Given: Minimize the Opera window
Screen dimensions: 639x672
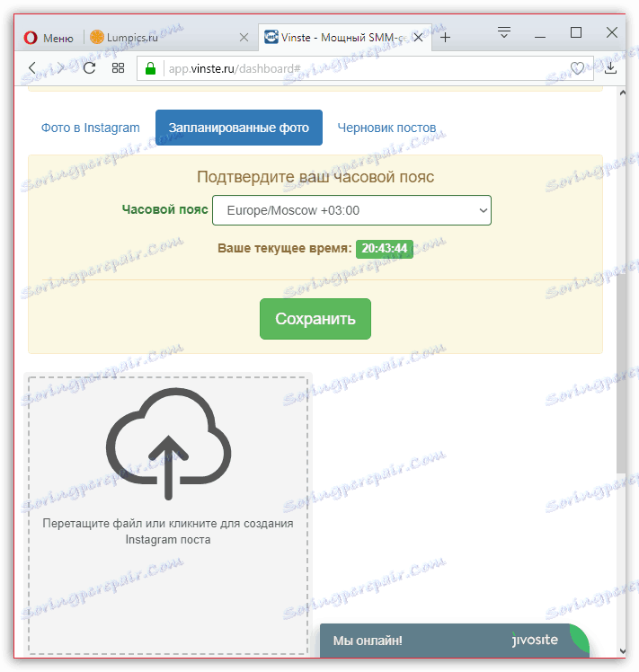Looking at the screenshot, I should click(540, 37).
